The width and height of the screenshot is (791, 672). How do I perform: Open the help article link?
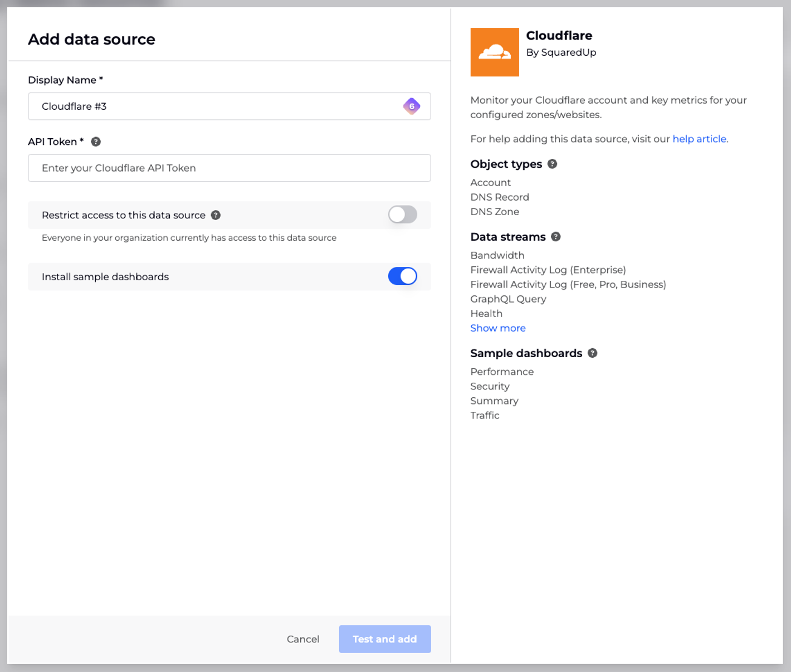(x=699, y=139)
